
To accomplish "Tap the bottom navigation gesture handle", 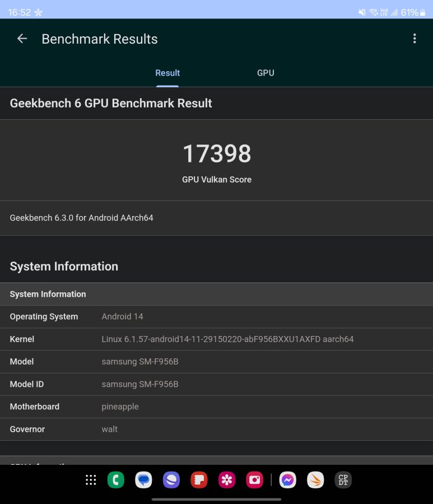I will (216, 500).
